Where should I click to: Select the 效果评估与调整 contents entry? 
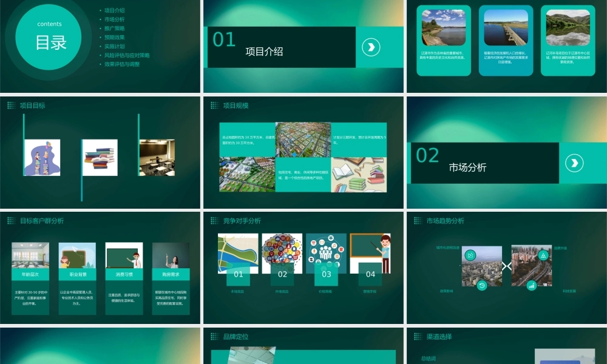pyautogui.click(x=121, y=64)
